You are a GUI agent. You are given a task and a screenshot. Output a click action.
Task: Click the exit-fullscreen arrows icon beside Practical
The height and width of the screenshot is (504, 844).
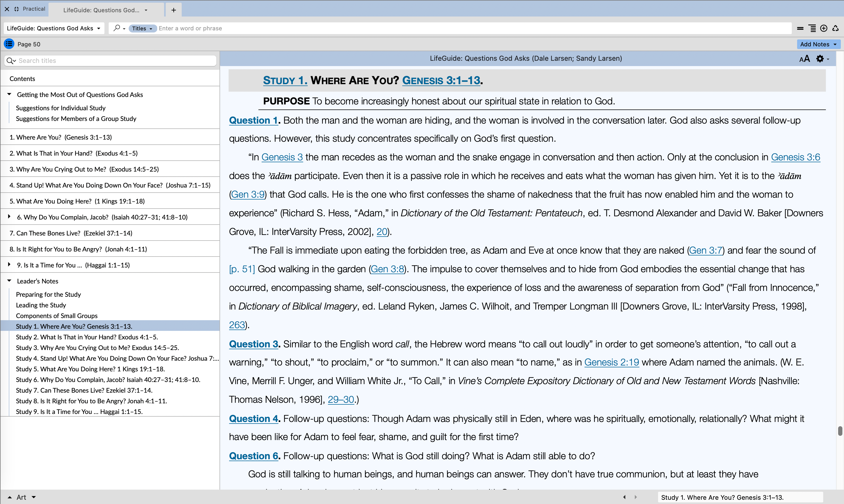coord(16,9)
